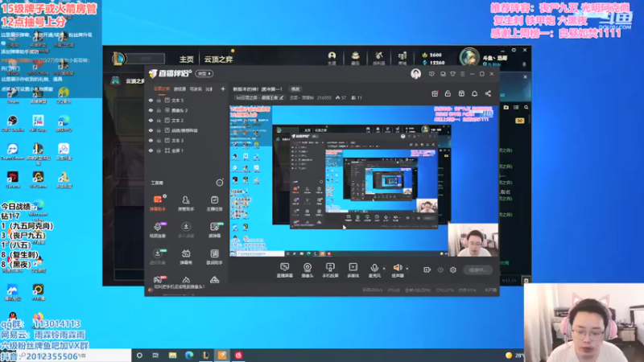Screen dimensions: 644x362
Task: Toggle the preview eye icon in bottom bar
Action: point(440,269)
